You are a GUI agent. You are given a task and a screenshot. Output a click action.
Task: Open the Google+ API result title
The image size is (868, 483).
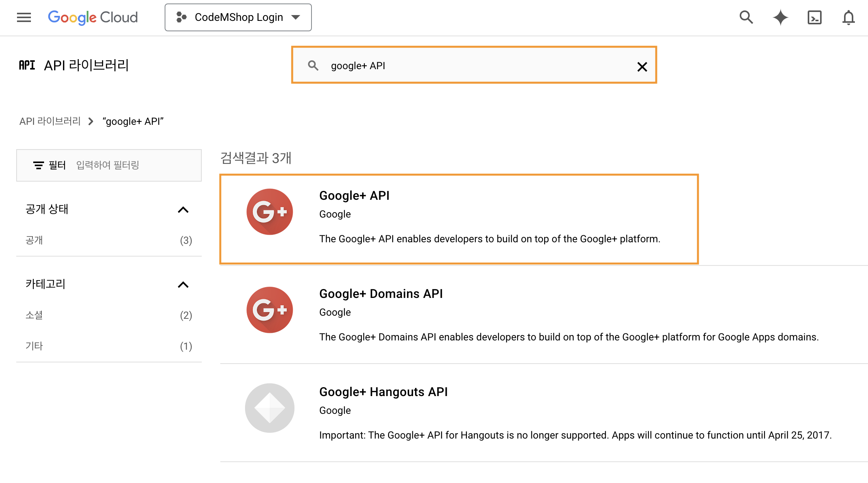pos(354,196)
